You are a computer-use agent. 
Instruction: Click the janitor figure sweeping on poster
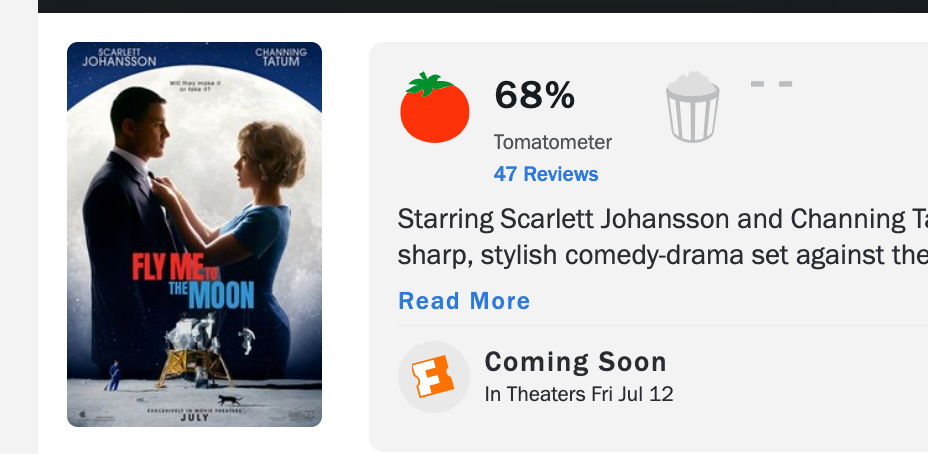click(x=113, y=376)
